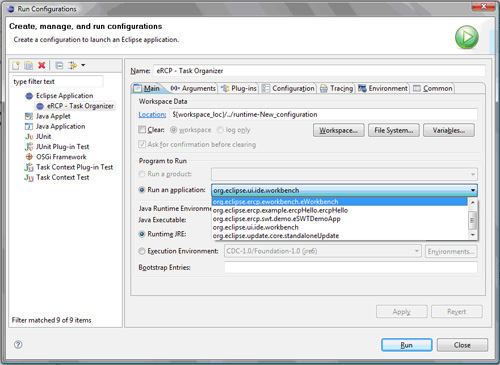This screenshot has width=500, height=365.
Task: Switch to the Environment tab
Action: (383, 88)
